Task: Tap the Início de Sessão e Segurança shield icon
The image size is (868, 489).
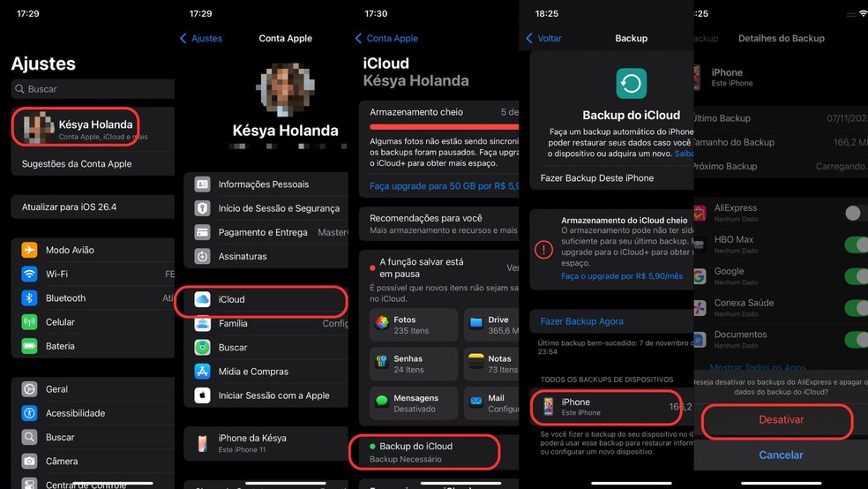Action: click(202, 208)
